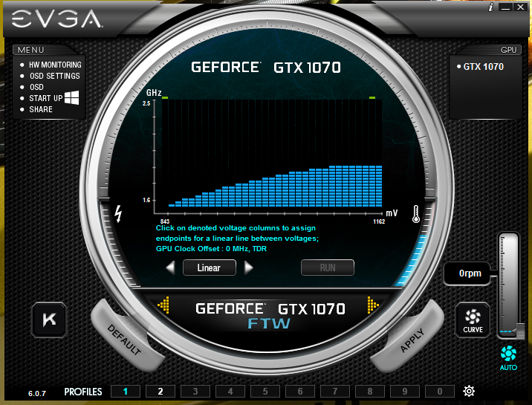Toggle the AUTO fan mode icon
The width and height of the screenshot is (532, 405).
pyautogui.click(x=508, y=358)
